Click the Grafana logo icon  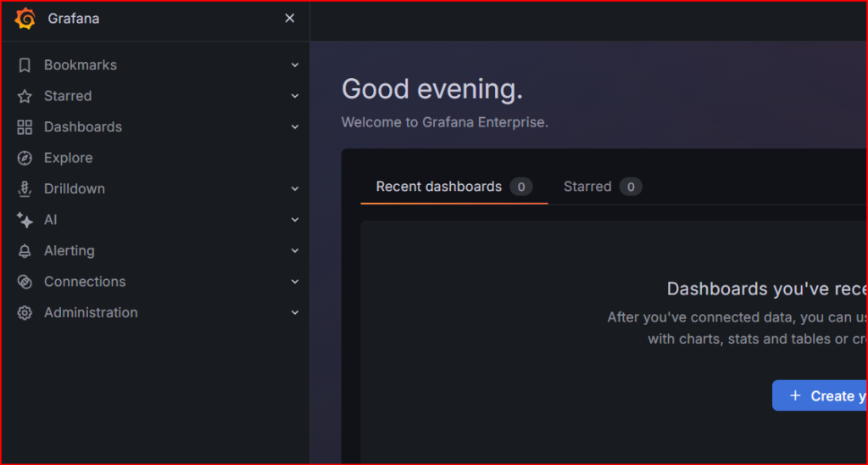point(25,19)
